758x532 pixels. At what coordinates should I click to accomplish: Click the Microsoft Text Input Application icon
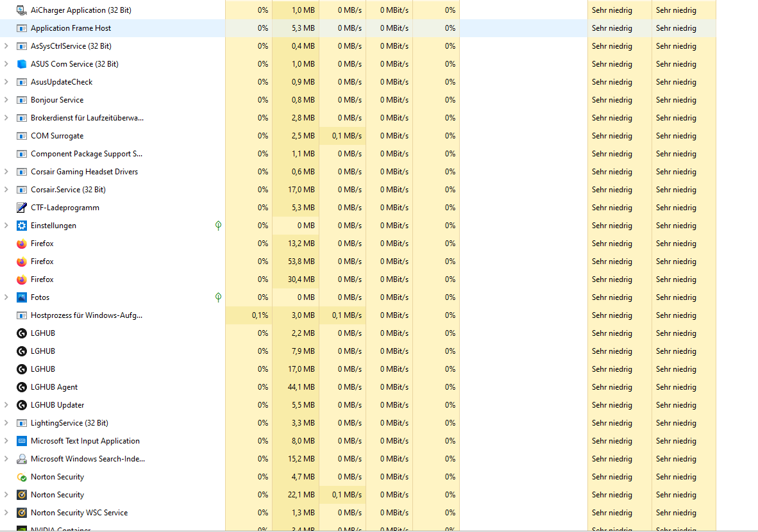tap(21, 441)
